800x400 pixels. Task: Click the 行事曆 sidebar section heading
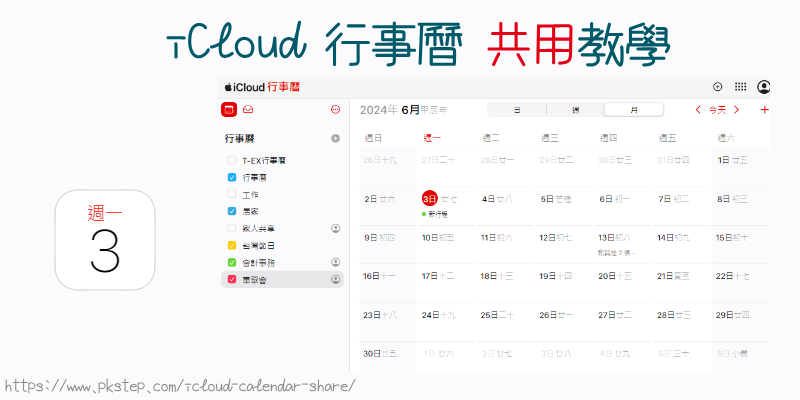(x=240, y=138)
